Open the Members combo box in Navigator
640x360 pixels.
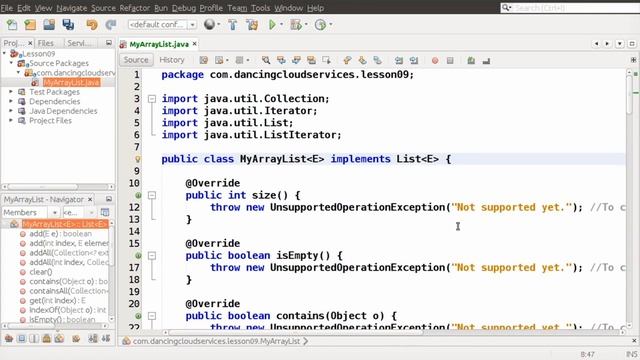coord(31,212)
